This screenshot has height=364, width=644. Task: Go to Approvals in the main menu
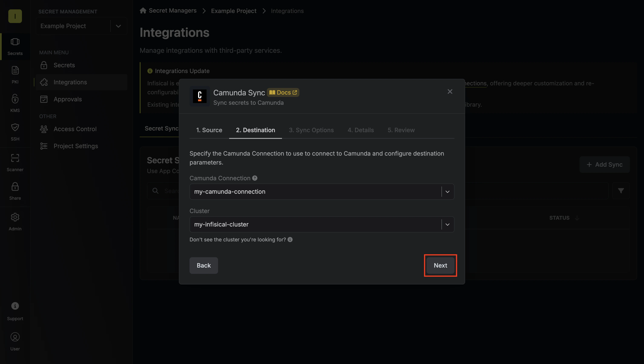(x=82, y=99)
